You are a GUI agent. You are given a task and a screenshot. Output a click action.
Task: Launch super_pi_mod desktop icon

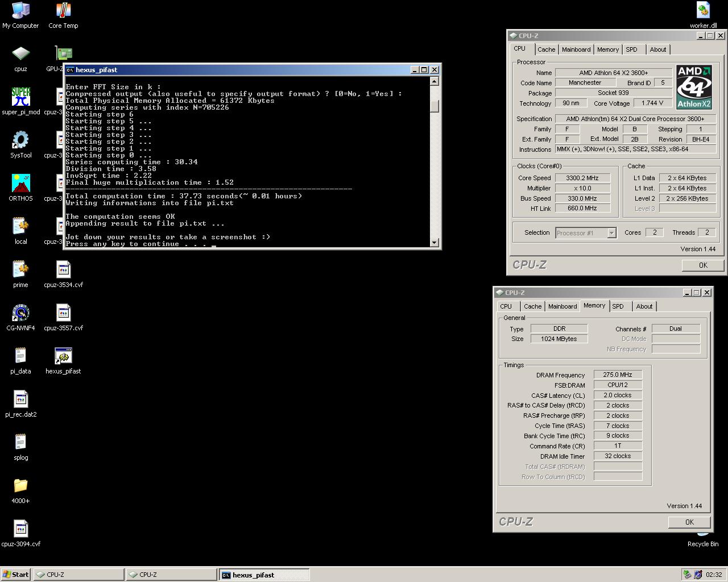pos(20,101)
